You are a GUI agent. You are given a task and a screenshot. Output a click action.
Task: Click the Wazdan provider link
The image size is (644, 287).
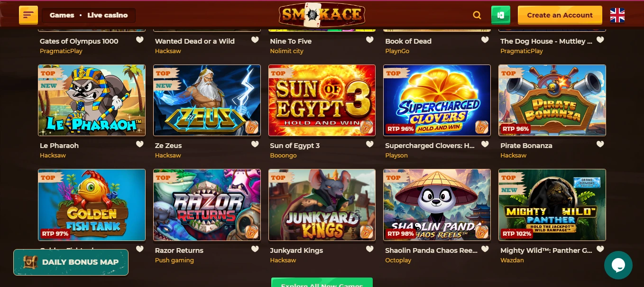point(512,260)
